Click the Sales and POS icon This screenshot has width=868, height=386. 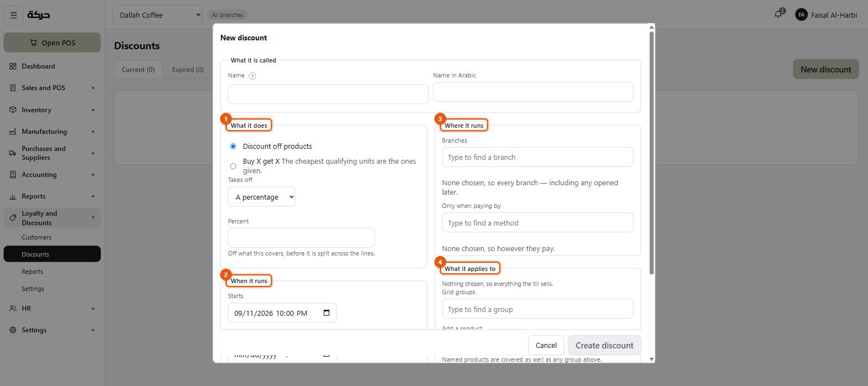[13, 88]
